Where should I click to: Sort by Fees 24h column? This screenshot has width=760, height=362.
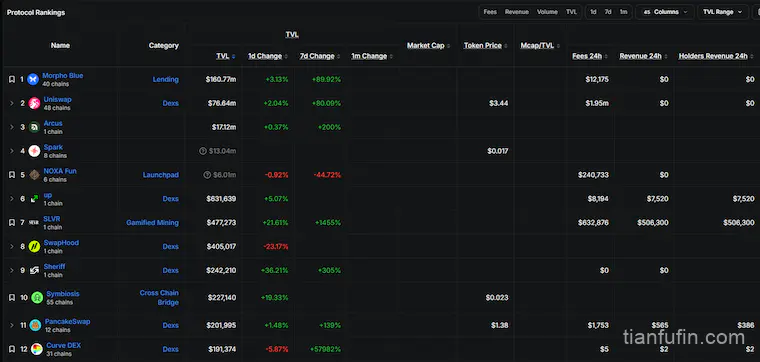590,56
